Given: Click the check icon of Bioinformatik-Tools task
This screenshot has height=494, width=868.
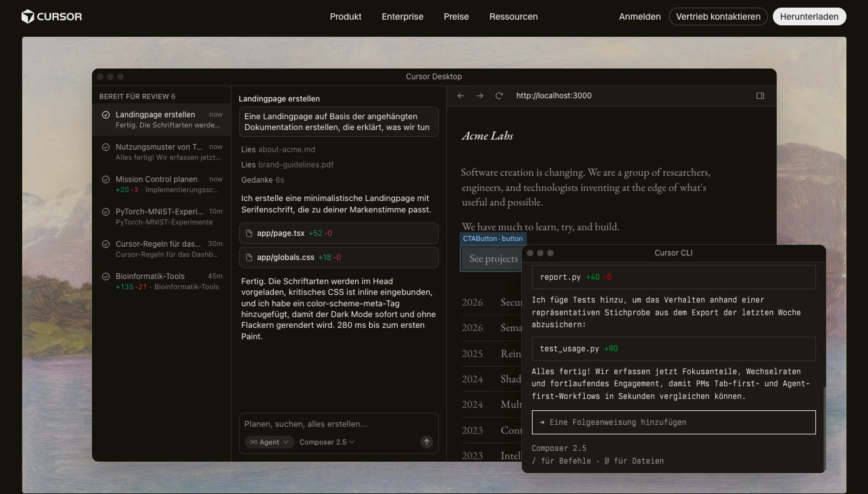Looking at the screenshot, I should tap(106, 276).
